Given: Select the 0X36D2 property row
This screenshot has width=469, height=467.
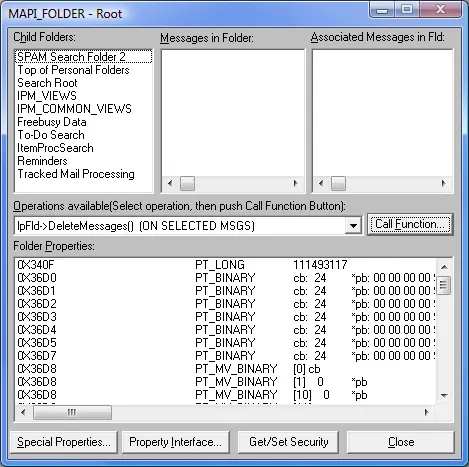Looking at the screenshot, I should tap(226, 304).
